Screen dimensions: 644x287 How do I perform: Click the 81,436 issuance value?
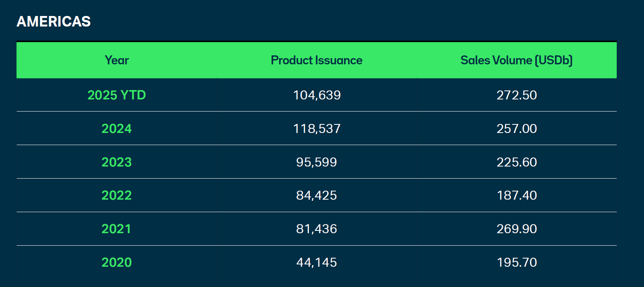(317, 229)
